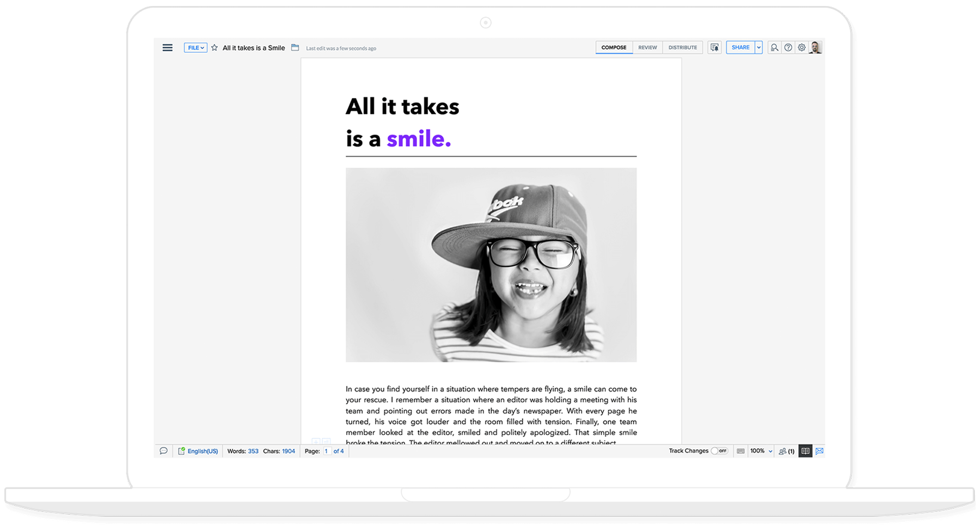Click the folder icon beside the title
The image size is (980, 531).
295,48
